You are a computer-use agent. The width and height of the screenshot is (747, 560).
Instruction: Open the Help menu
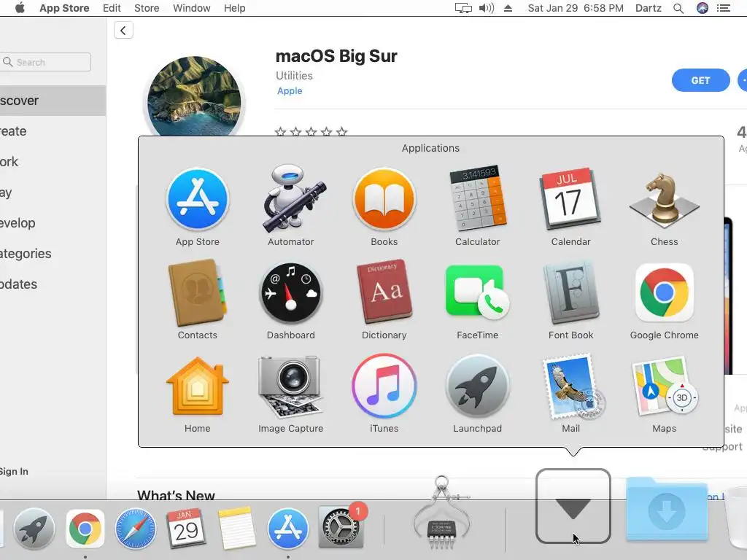tap(234, 8)
